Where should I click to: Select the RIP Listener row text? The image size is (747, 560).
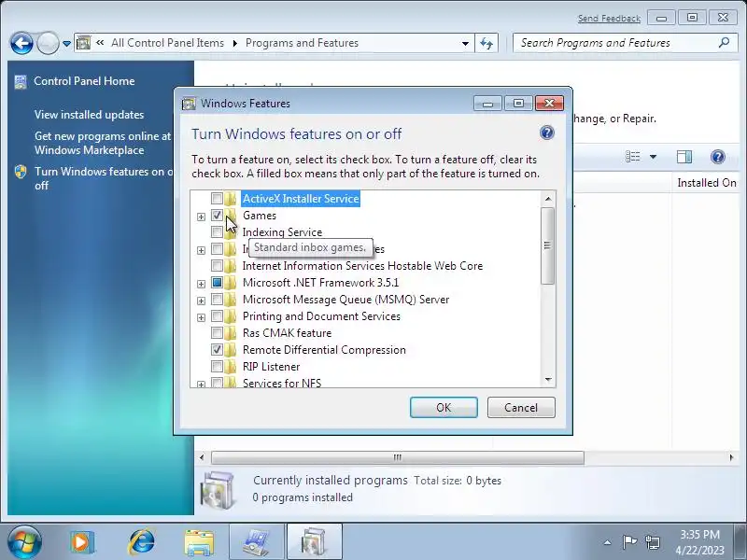coord(271,367)
